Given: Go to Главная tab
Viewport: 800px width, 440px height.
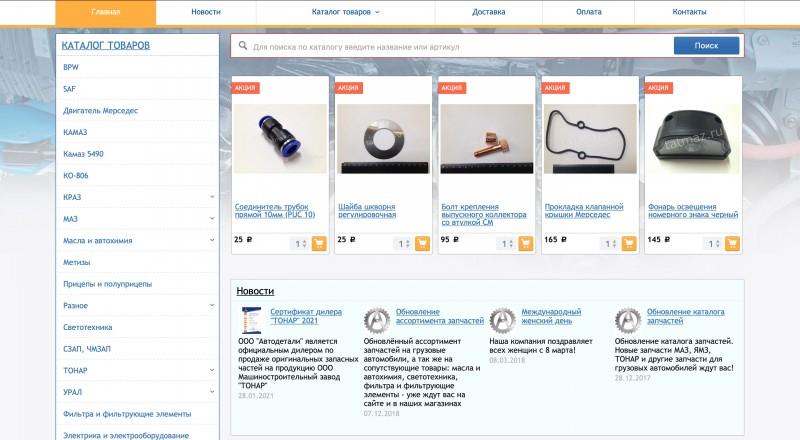Looking at the screenshot, I should [106, 12].
